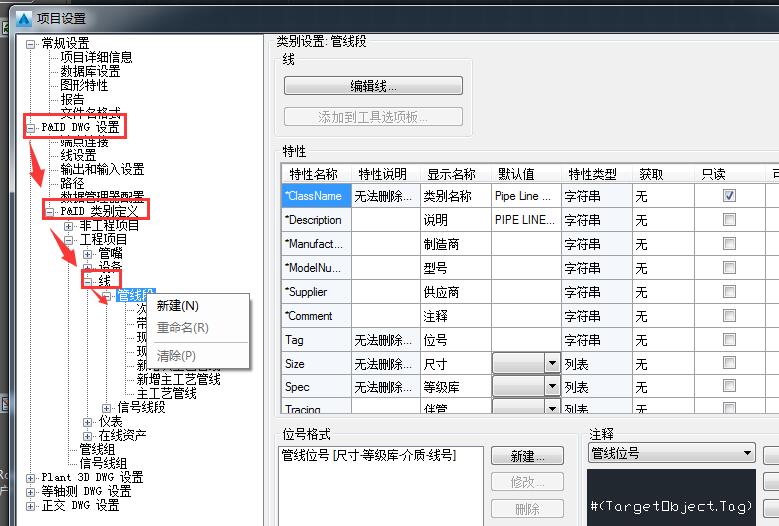Check the read-only box for Comment row
Screen dimensions: 779x526
click(729, 315)
